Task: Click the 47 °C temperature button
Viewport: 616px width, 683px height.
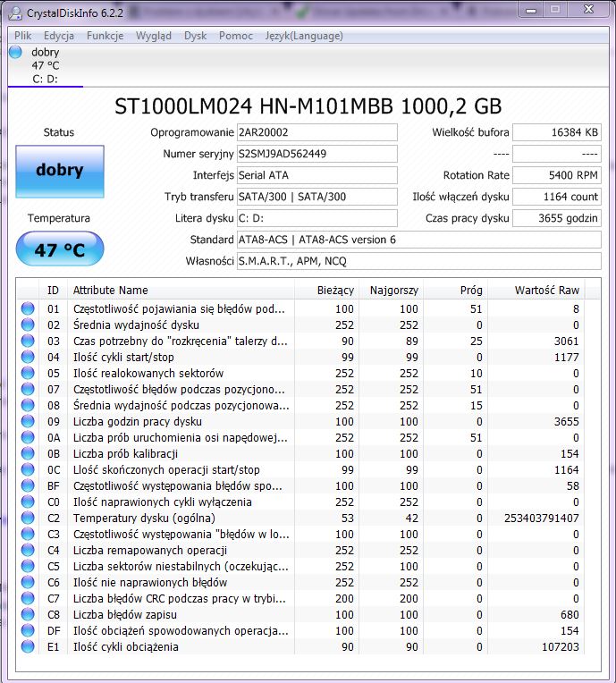Action: tap(60, 249)
